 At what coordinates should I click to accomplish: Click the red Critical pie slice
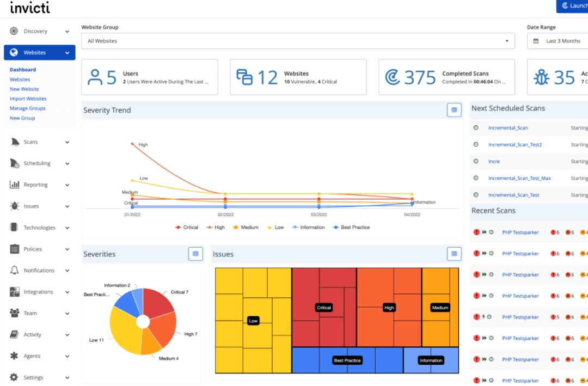pyautogui.click(x=158, y=303)
